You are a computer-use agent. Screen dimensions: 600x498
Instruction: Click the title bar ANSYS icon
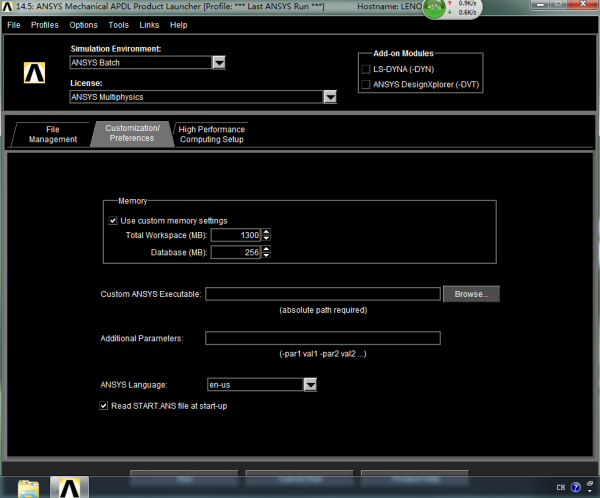tap(7, 7)
